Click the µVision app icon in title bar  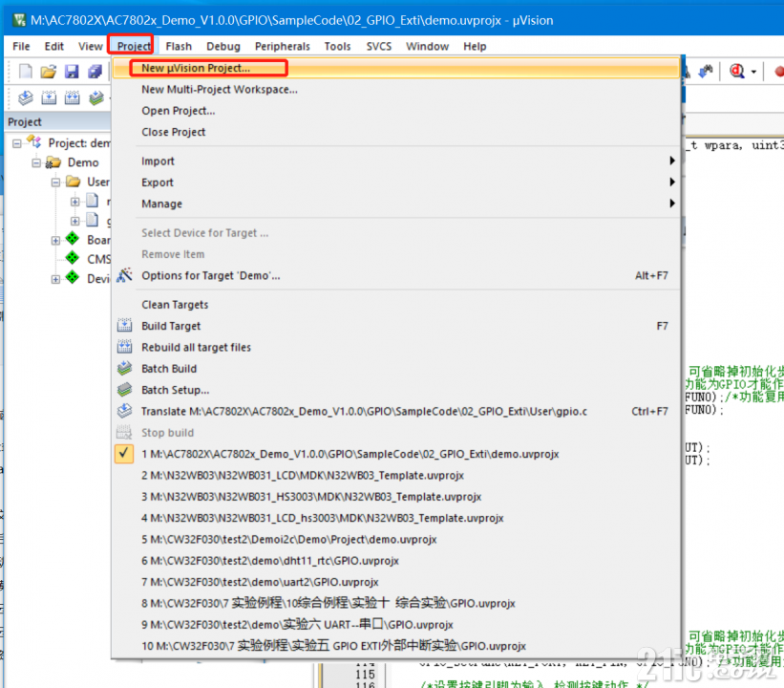[x=19, y=20]
